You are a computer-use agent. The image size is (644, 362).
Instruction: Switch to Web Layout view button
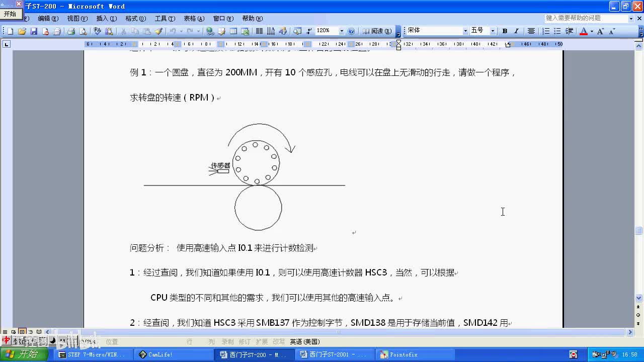(x=14, y=332)
